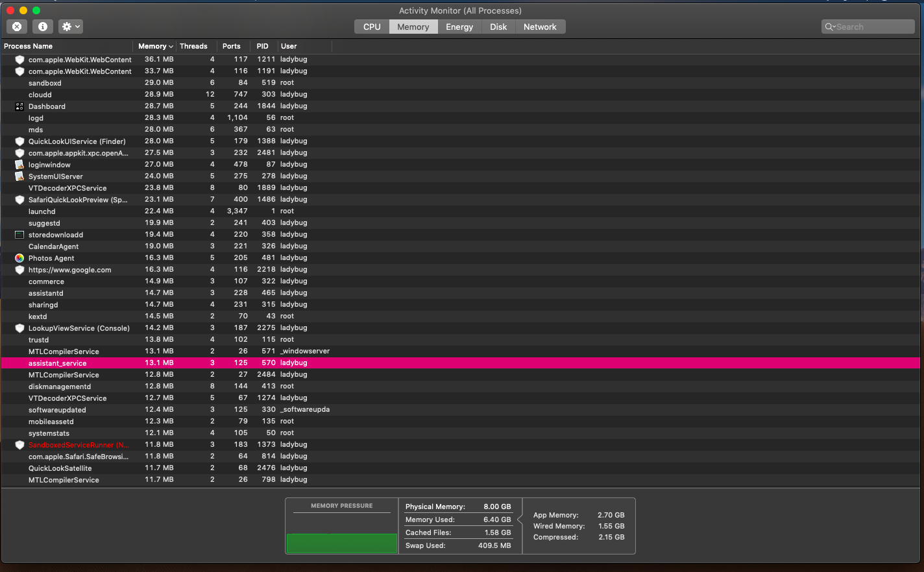Click the Physical Memory 8.00 GB value

[497, 506]
